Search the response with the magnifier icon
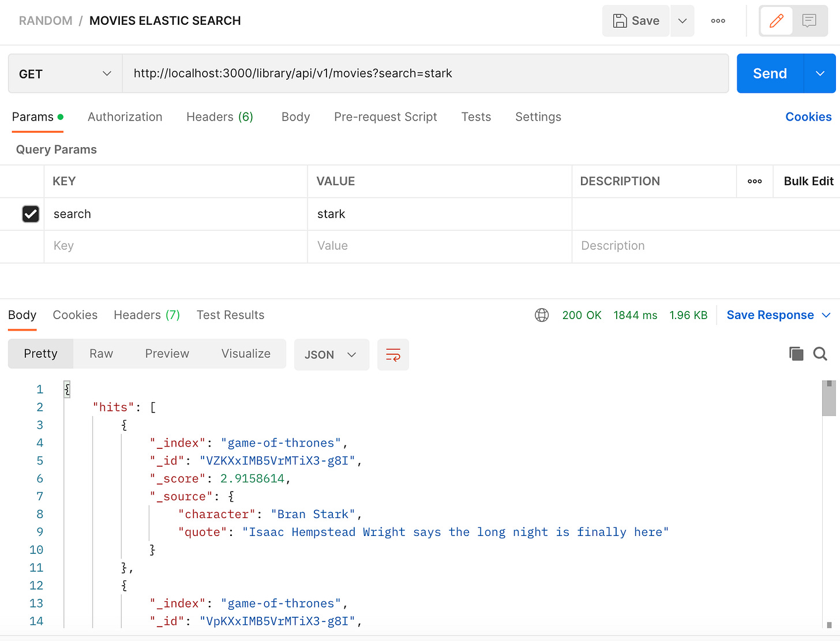Screen dimensions: 840x641 pyautogui.click(x=820, y=354)
